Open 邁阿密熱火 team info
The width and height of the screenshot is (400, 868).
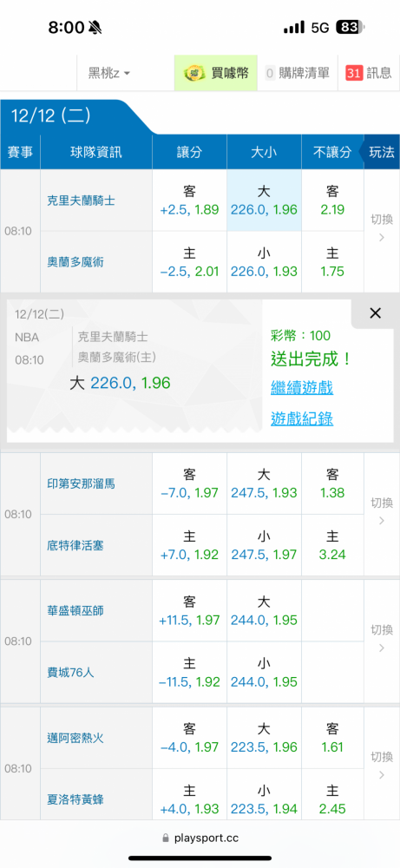pyautogui.click(x=75, y=738)
